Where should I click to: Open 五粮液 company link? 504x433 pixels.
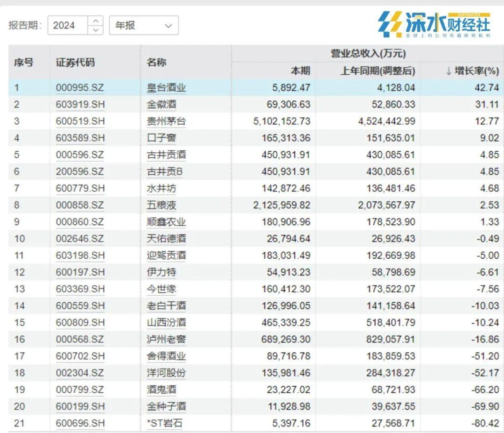pyautogui.click(x=161, y=205)
